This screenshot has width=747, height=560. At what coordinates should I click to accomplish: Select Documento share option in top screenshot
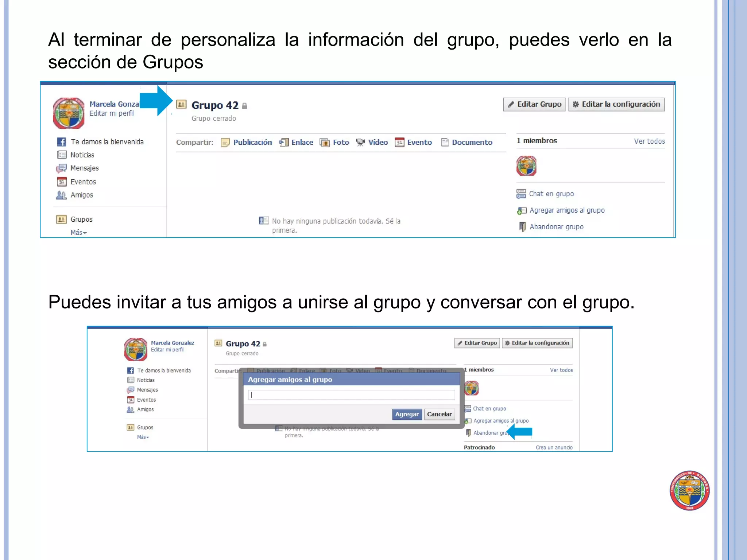(x=472, y=142)
